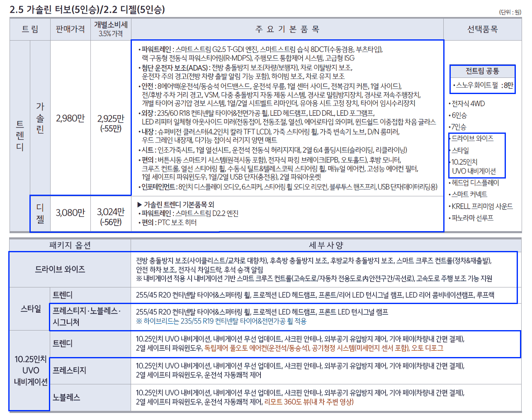Click the title 2.5 가솔린 터보(5인승)/2.2 디젤(5인승)
Viewport: 532px width, 420px height.
click(x=87, y=10)
